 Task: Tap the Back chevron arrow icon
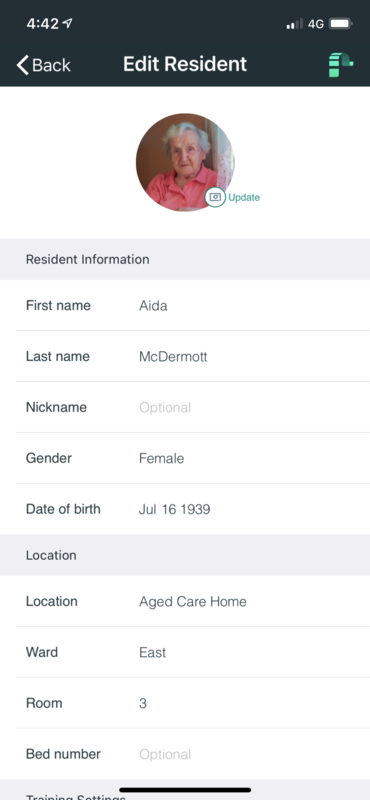[x=22, y=65]
